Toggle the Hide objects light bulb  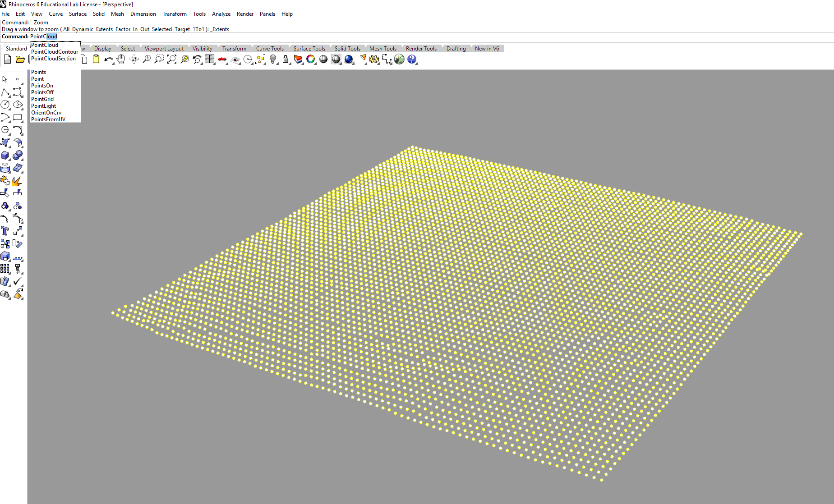tap(273, 60)
